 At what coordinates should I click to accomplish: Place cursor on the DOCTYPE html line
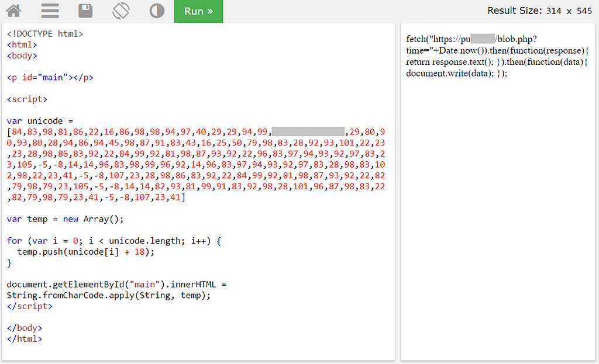pyautogui.click(x=44, y=33)
